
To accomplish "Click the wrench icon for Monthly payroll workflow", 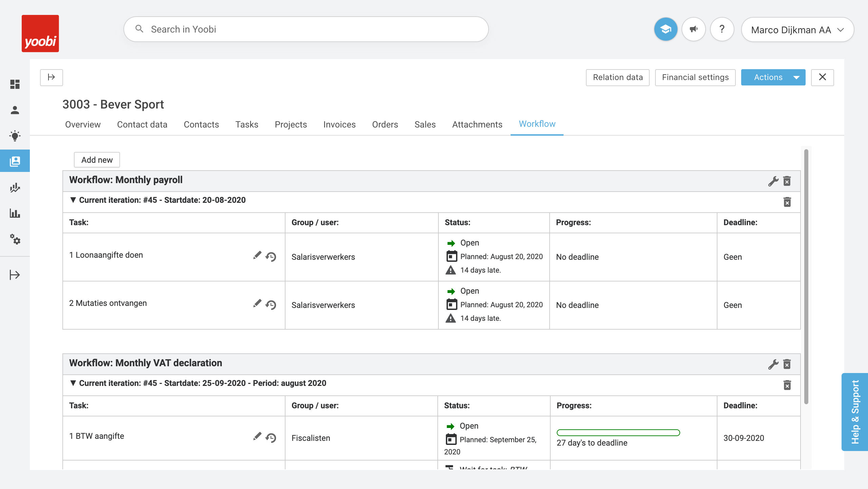I will [773, 181].
